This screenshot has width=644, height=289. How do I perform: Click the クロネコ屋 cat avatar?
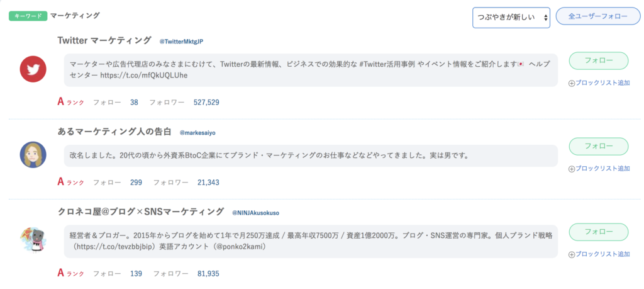pyautogui.click(x=33, y=240)
